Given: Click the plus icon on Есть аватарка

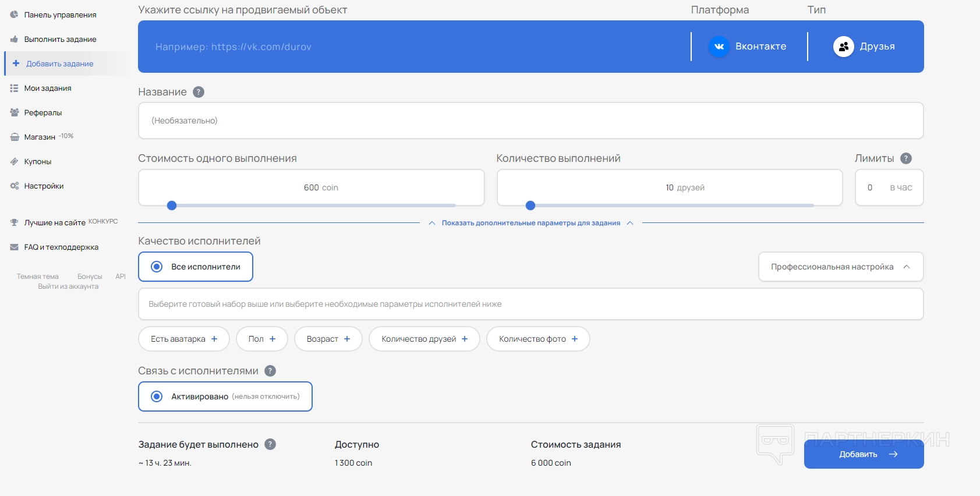Looking at the screenshot, I should pyautogui.click(x=214, y=339).
